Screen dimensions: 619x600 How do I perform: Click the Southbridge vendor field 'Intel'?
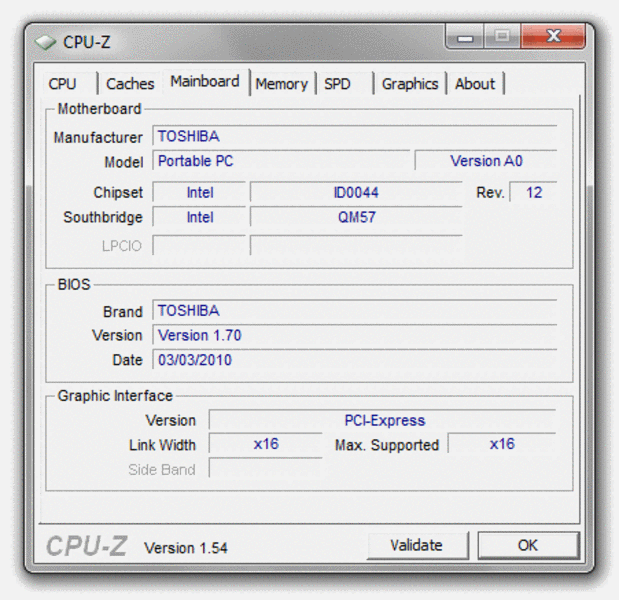[x=199, y=217]
